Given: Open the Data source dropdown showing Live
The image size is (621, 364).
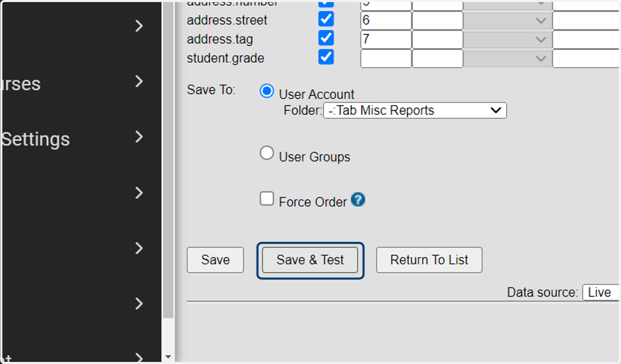Looking at the screenshot, I should 601,292.
